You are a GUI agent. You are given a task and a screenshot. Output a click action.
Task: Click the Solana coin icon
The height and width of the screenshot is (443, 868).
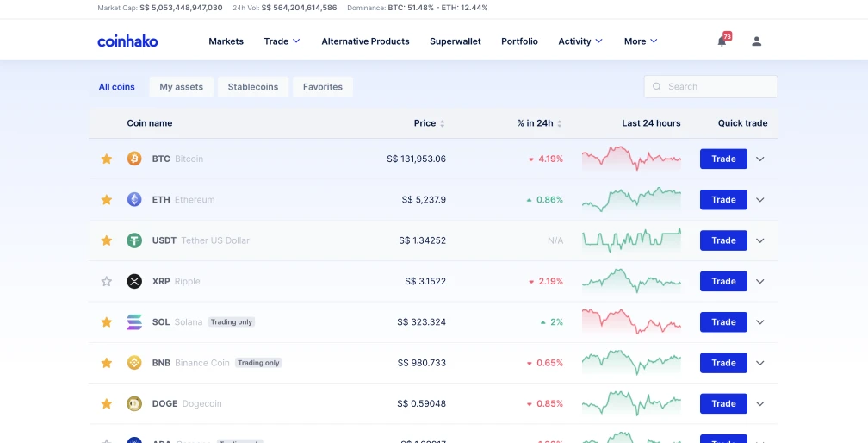tap(134, 321)
